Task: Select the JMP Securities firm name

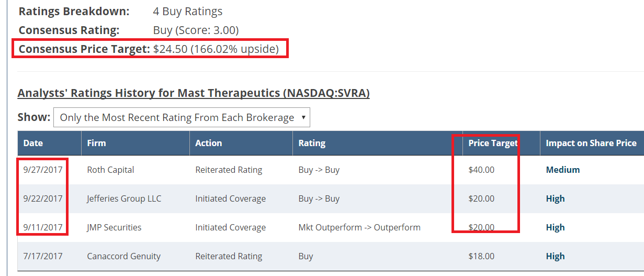Action: coord(114,227)
